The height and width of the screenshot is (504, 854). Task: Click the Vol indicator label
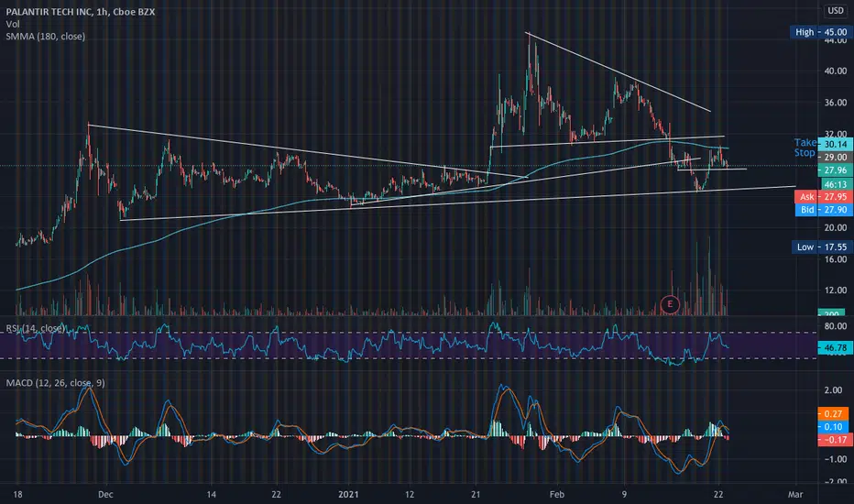click(13, 24)
